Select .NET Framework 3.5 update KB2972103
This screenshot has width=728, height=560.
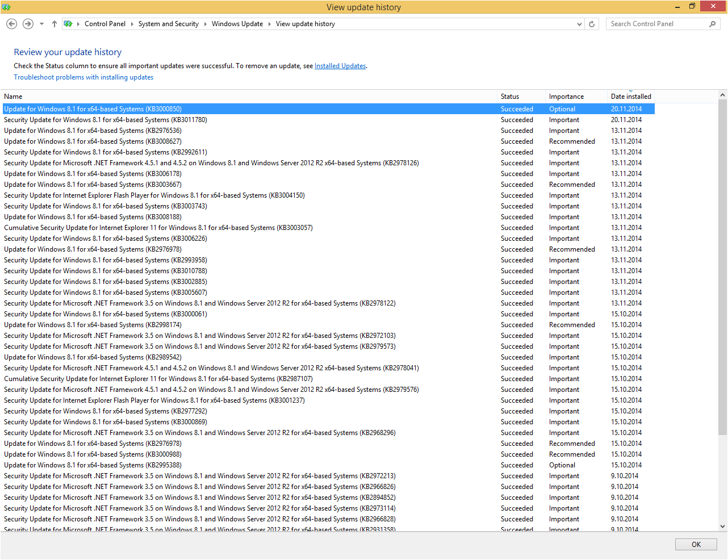(328, 336)
